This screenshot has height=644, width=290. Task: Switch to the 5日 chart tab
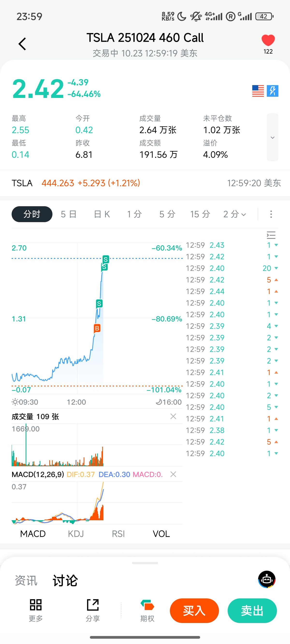pyautogui.click(x=69, y=214)
